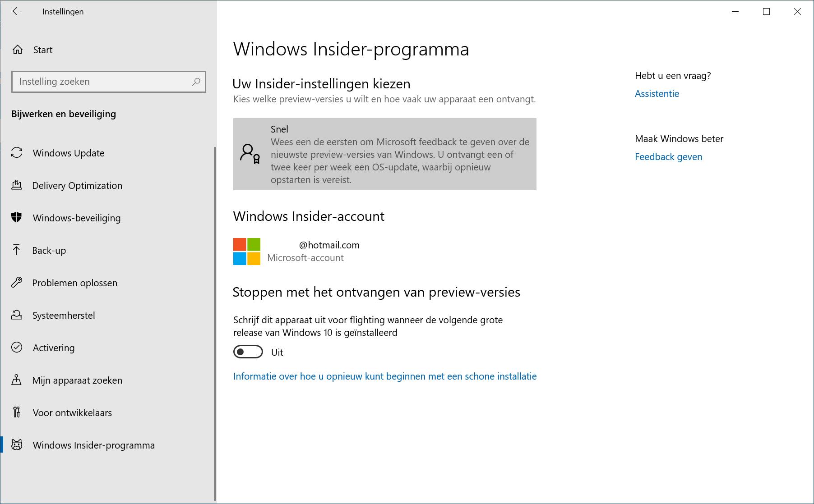Open the Back-up settings
The image size is (814, 504).
(107, 250)
